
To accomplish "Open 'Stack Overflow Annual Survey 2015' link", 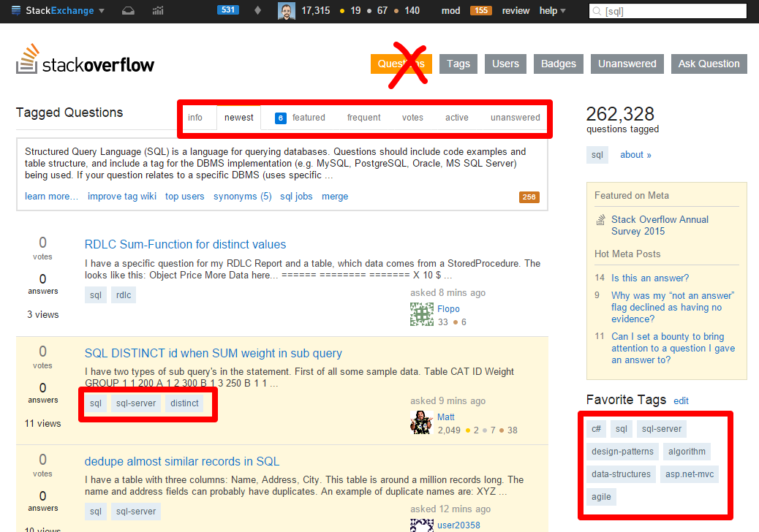I will [x=660, y=225].
